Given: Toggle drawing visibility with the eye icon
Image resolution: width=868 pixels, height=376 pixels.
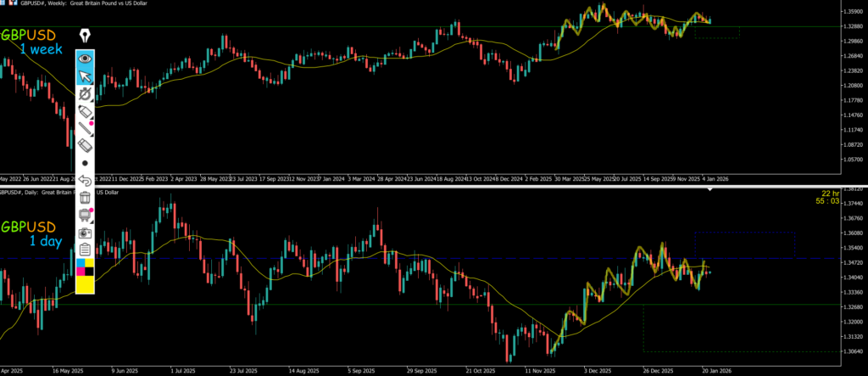Looking at the screenshot, I should (85, 59).
